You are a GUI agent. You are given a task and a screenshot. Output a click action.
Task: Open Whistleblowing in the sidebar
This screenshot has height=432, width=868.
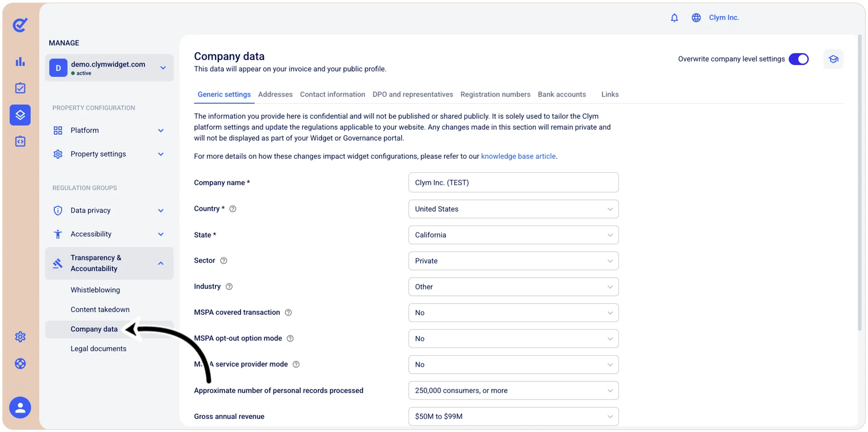(x=95, y=290)
